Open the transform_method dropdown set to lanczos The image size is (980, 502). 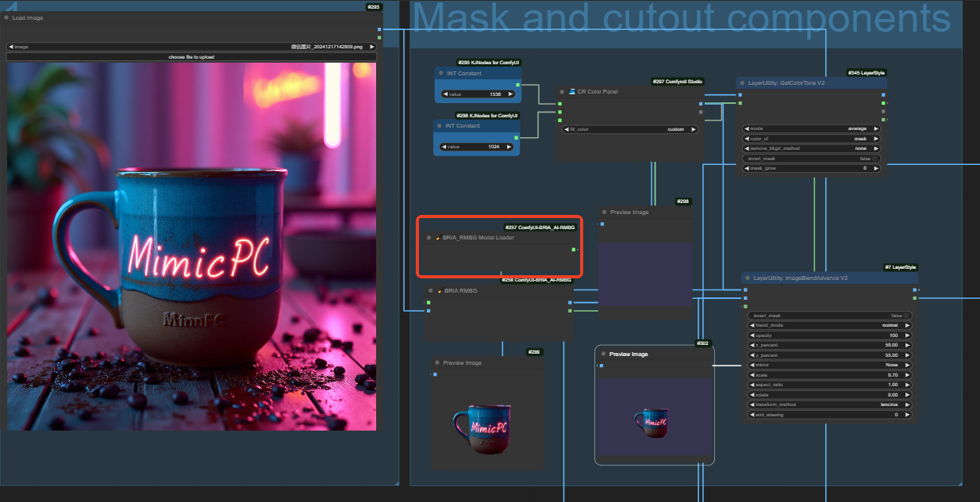[828, 404]
